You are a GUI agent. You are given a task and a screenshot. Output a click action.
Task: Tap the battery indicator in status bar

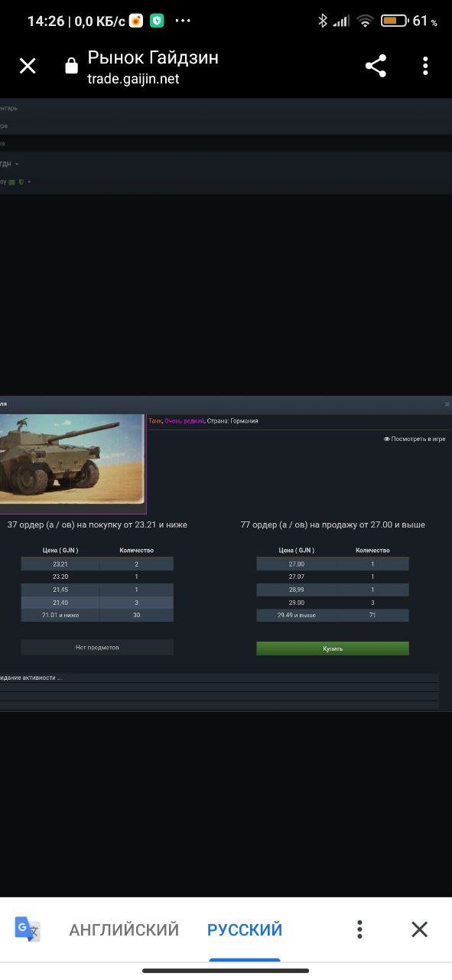click(395, 21)
